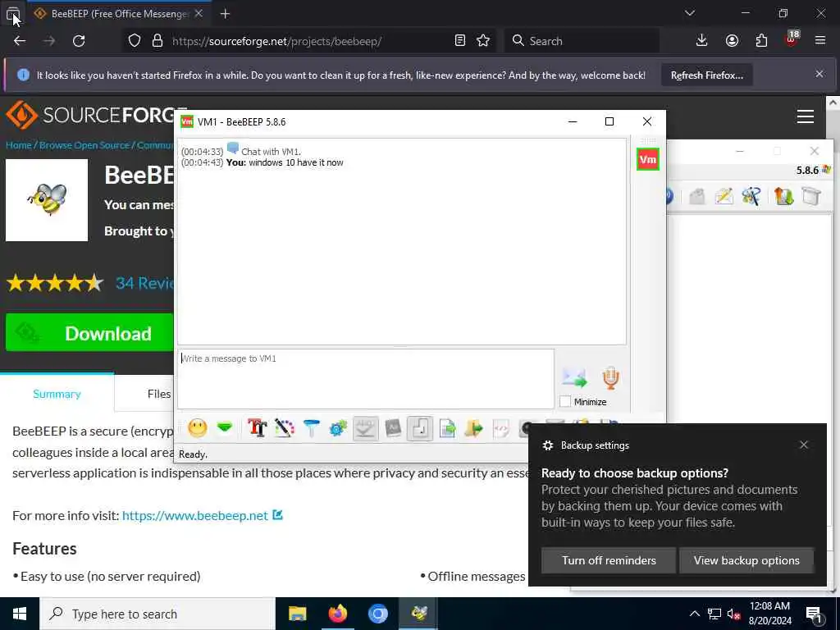Click the BeeBEEP bee project thumbnail
This screenshot has height=630, width=840.
tap(47, 200)
